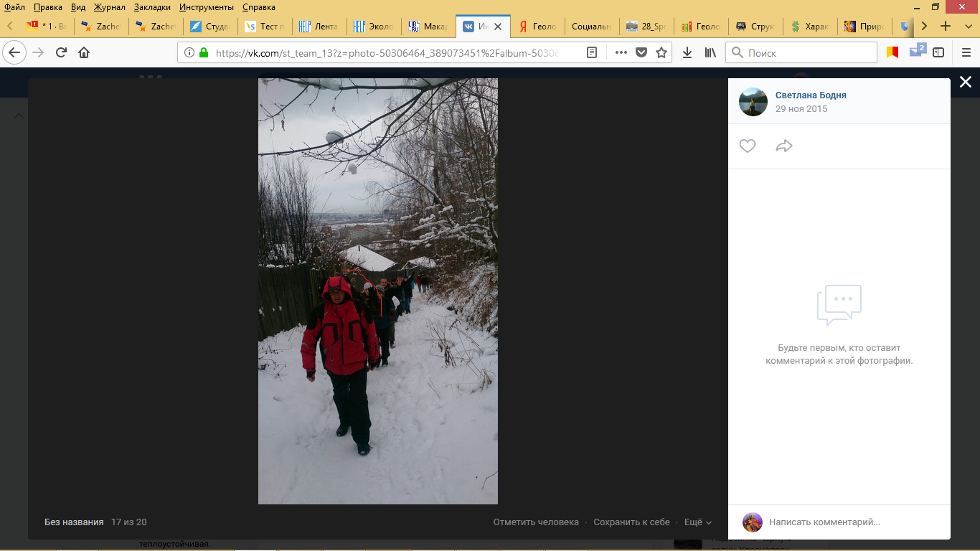Reload the current page
This screenshot has height=551, width=980.
61,52
